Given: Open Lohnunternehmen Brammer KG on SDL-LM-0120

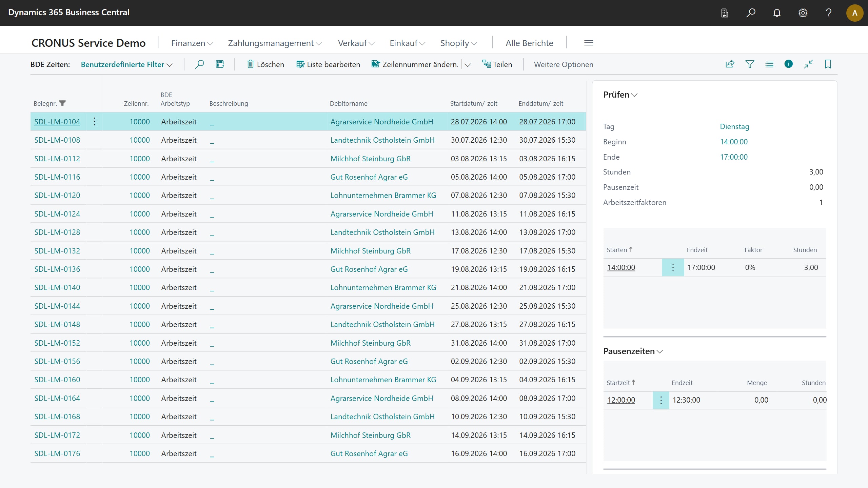Looking at the screenshot, I should [x=383, y=195].
